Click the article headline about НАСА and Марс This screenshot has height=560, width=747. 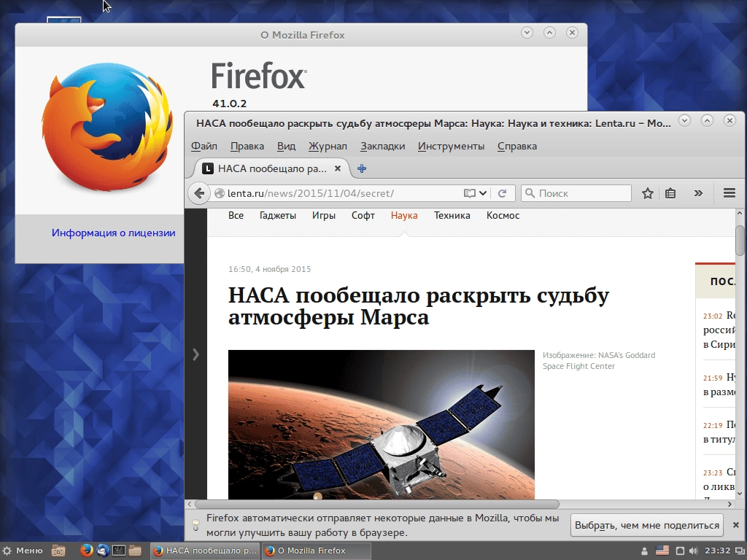pos(418,306)
